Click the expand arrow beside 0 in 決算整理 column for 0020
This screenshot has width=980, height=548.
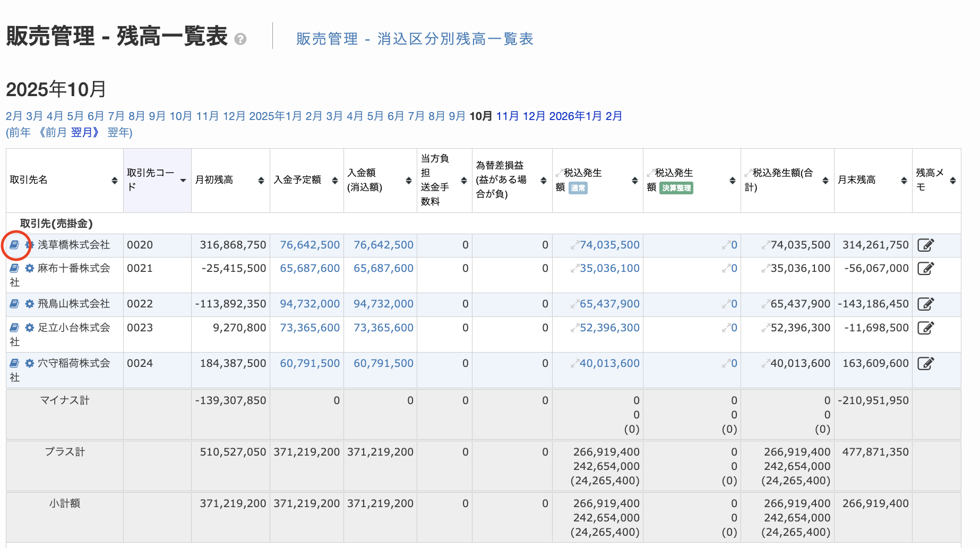coord(726,245)
